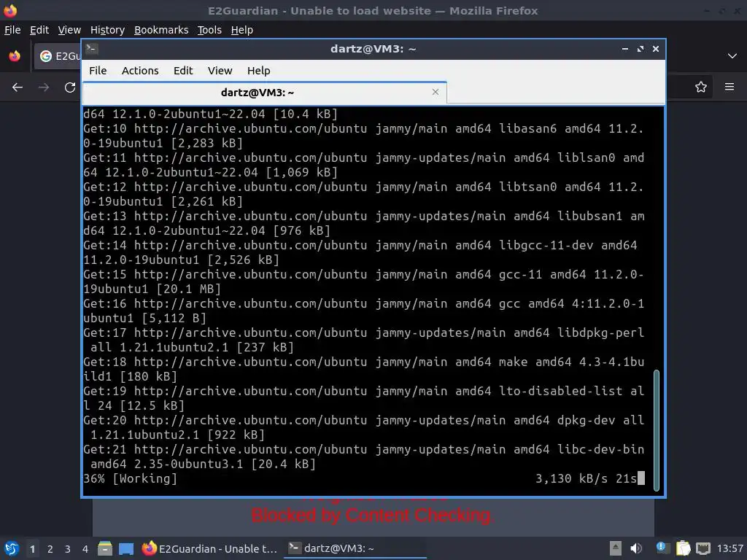747x560 pixels.
Task: Click the terminal vertical scrollbar thumb
Action: coord(656,430)
